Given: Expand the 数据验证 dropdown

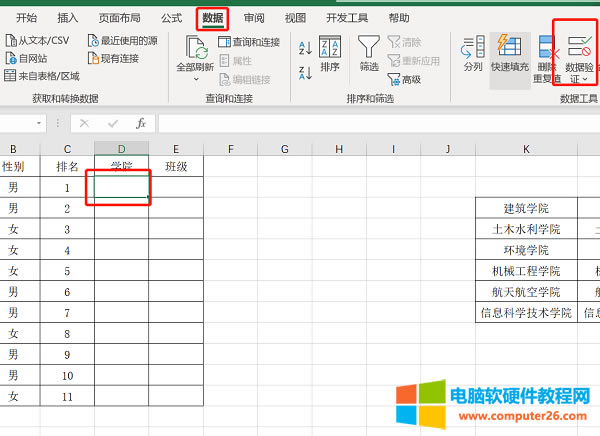Looking at the screenshot, I should pyautogui.click(x=579, y=78).
